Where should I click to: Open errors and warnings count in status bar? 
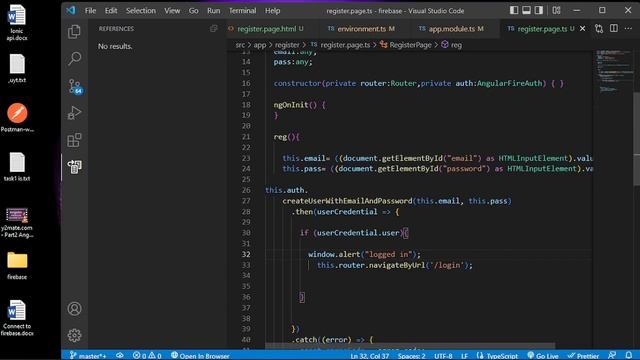coord(147,356)
